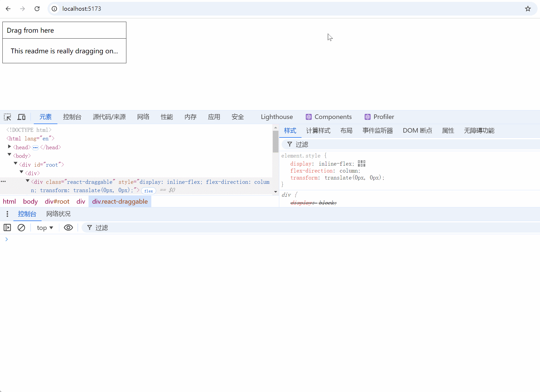
Task: Open the React Components tab
Action: coord(329,117)
